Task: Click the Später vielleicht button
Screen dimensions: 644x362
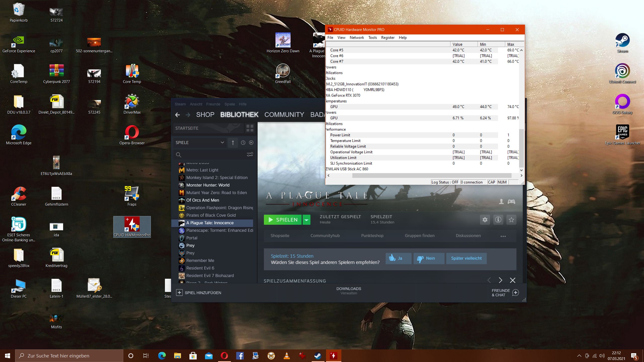Action: 466,258
